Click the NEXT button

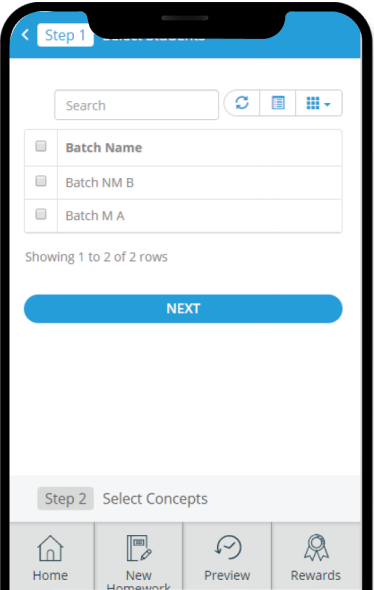183,309
